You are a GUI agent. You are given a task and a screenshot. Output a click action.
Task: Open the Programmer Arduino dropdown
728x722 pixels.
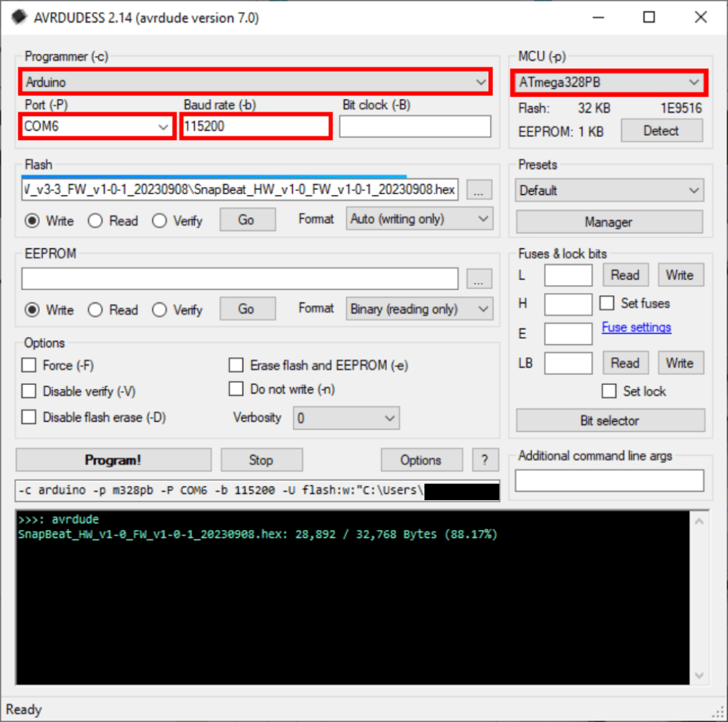click(x=255, y=83)
